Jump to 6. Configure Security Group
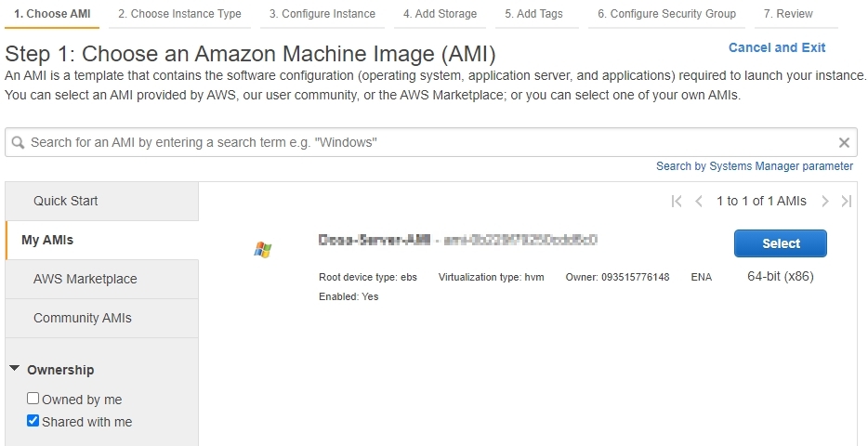Viewport: 868px width, 446px height. tap(666, 14)
